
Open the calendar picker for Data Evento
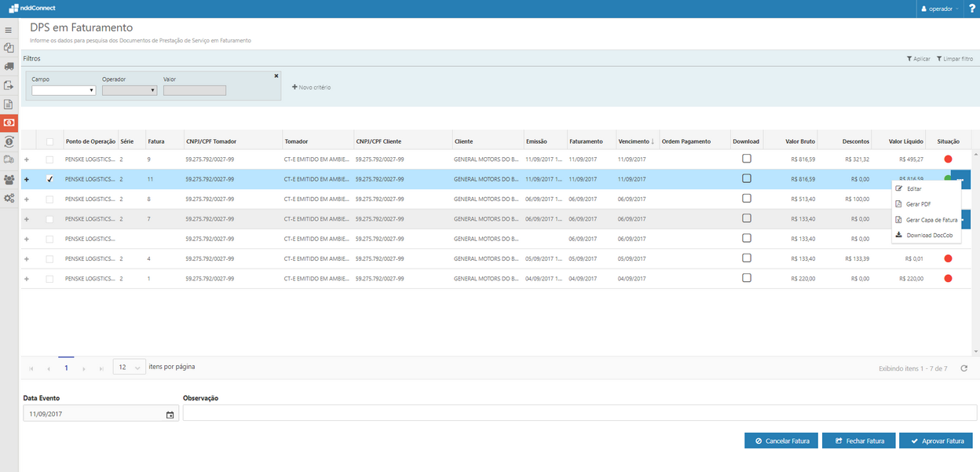point(170,414)
